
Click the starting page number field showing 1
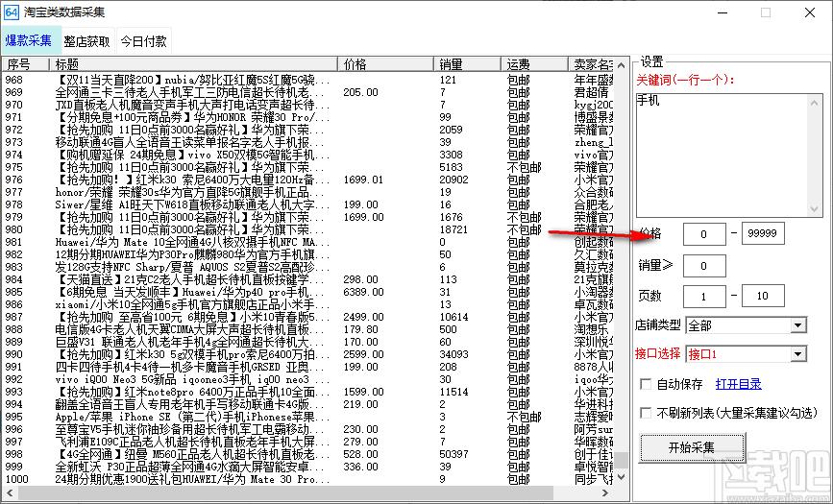(x=704, y=297)
